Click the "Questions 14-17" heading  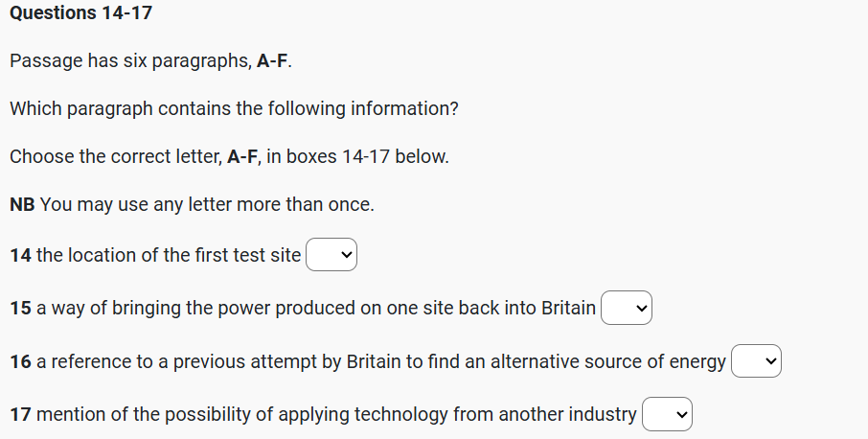(80, 12)
